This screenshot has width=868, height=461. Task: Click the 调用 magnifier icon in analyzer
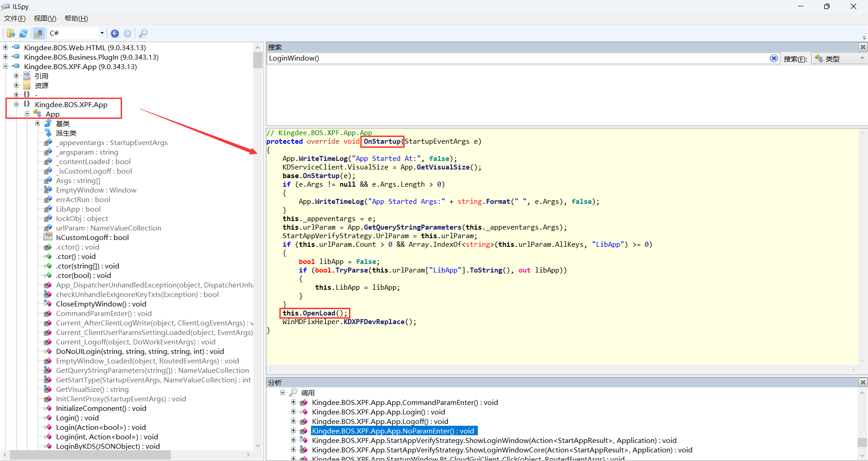point(293,392)
